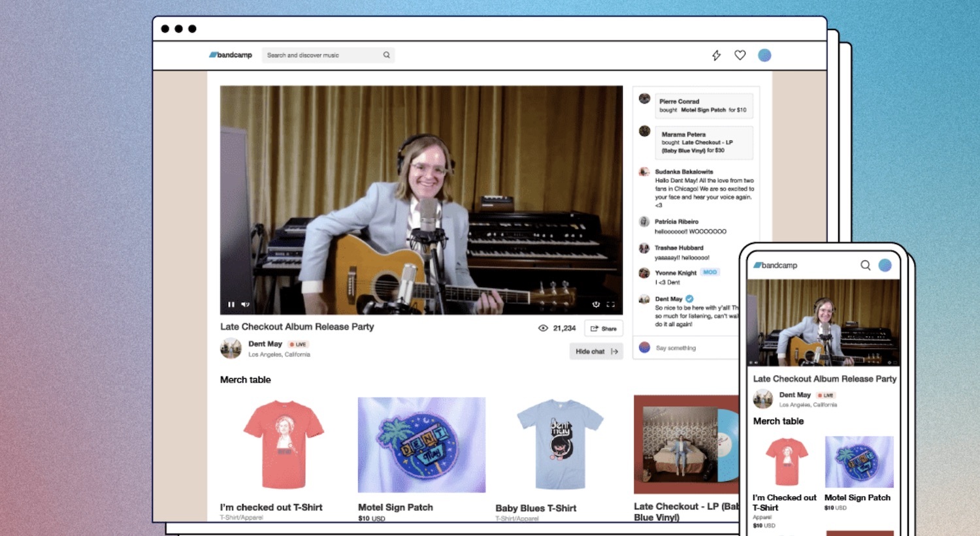Screen dimensions: 980x536
Task: Pause the live stream playback
Action: click(231, 304)
